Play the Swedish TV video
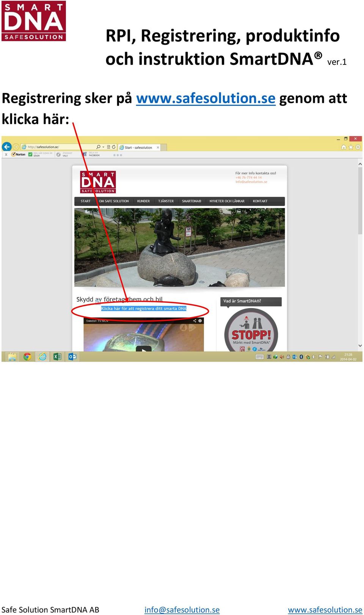Viewport: 364px width, 615px height. tap(144, 349)
